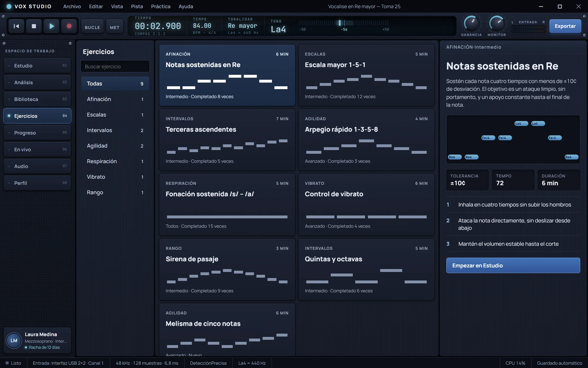The image size is (588, 368).
Task: Click the GANANCIA gain knob
Action: click(x=471, y=24)
